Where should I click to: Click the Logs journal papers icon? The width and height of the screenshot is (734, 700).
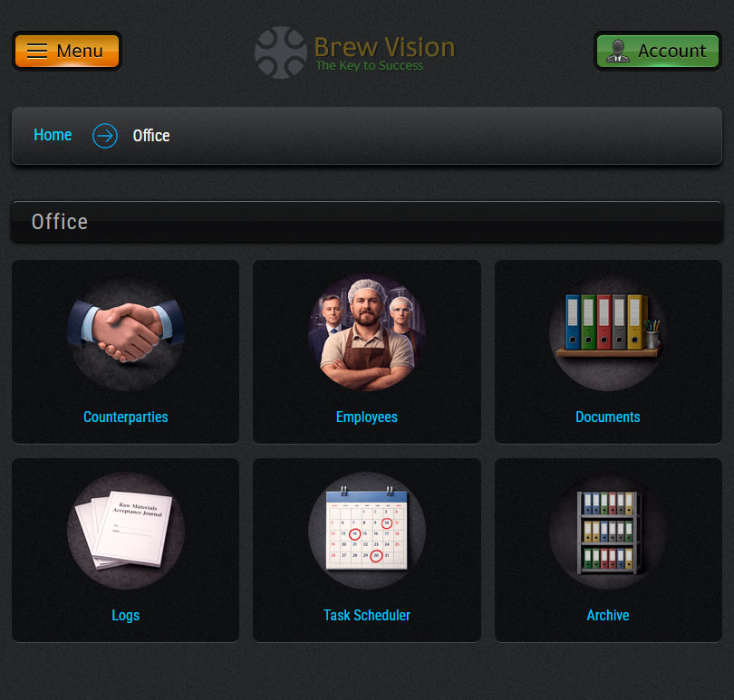point(125,531)
